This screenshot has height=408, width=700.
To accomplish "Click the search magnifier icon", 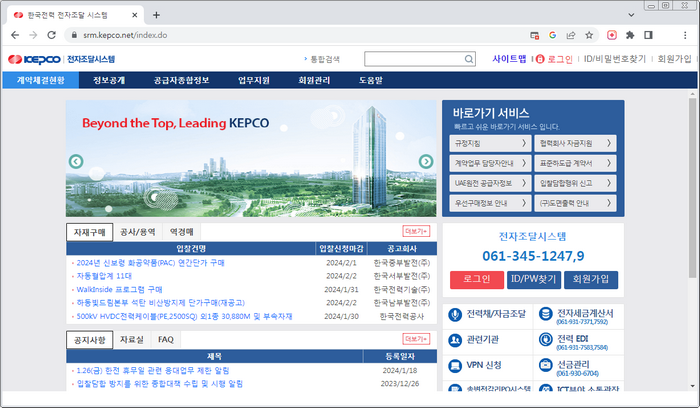I will (x=469, y=59).
